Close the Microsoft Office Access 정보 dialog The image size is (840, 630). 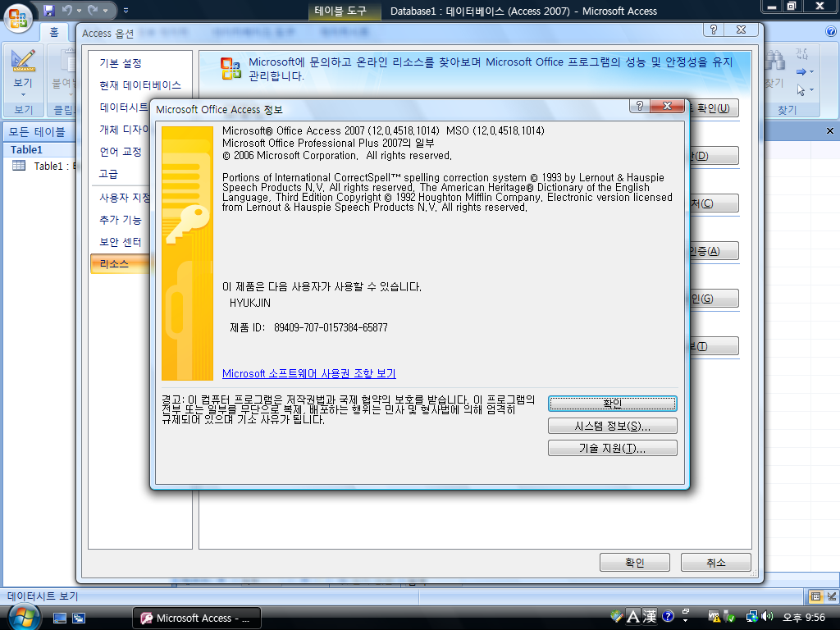tap(667, 106)
